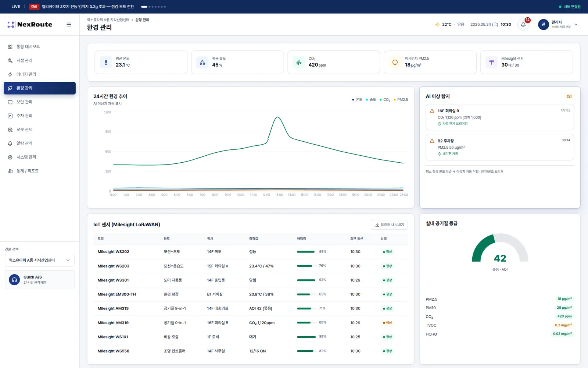The image size is (588, 368).
Task: Click warning icon on B2 주차장 alert
Action: (x=432, y=141)
